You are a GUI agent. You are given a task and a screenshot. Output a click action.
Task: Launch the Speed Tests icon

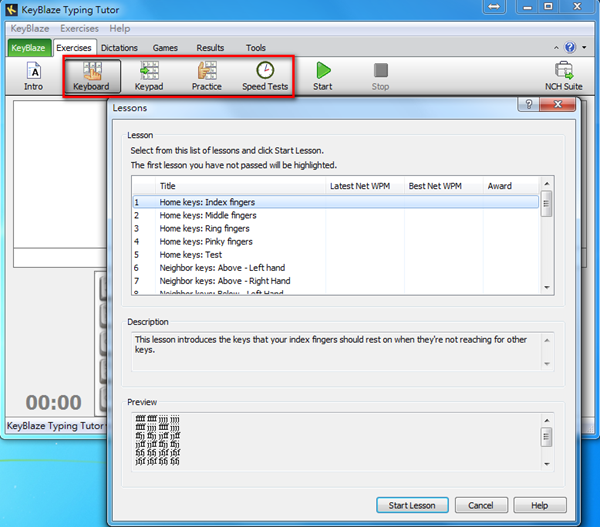(x=265, y=76)
